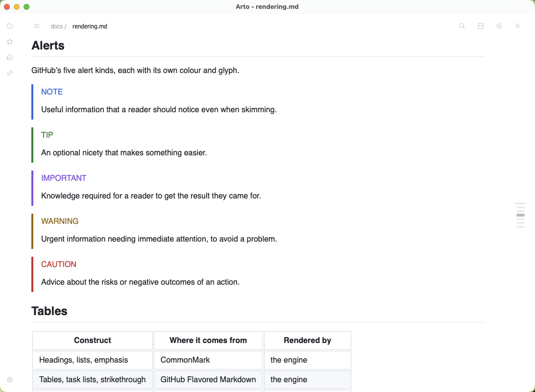Click the CommonMark table cell
The height and width of the screenshot is (392, 535).
[208, 360]
